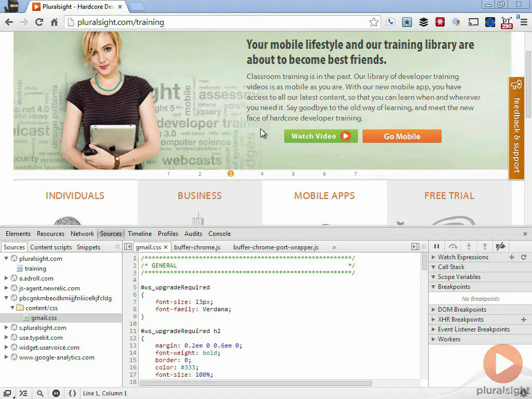Open the Elements panel tab

[x=18, y=234]
